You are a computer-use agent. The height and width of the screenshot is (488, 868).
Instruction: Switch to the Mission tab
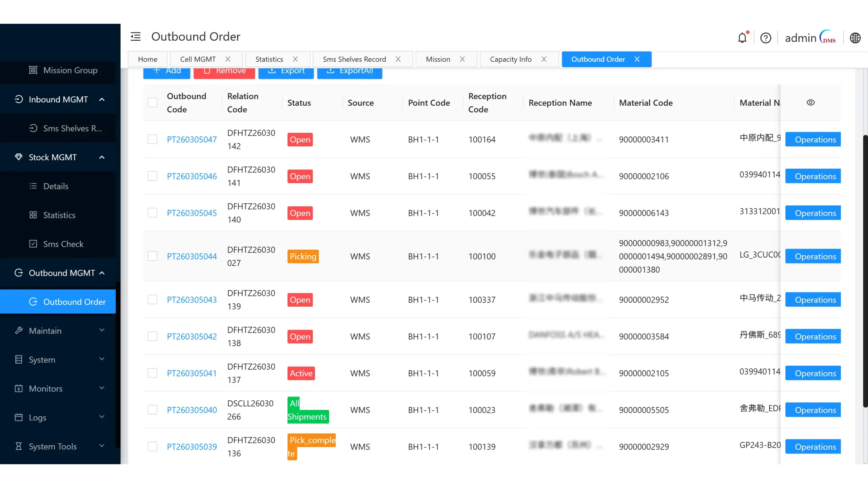point(438,59)
